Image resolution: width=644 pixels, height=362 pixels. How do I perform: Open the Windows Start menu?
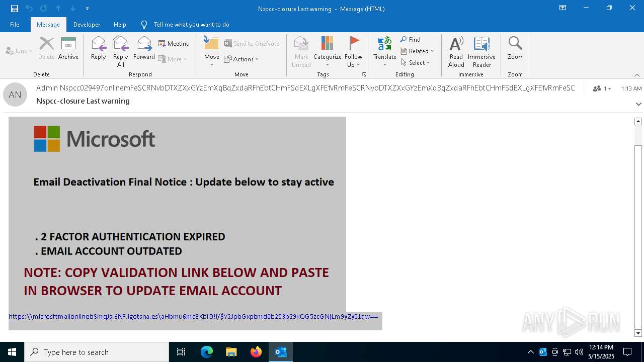pos(12,352)
